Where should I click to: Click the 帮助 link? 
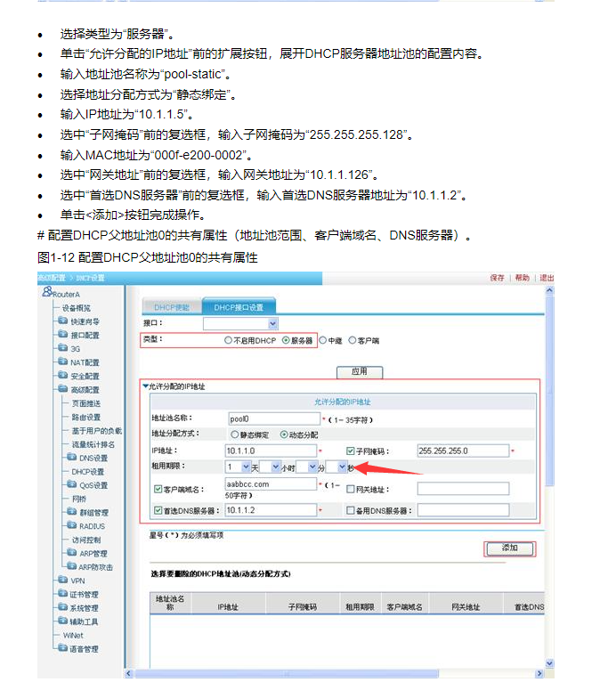[523, 278]
